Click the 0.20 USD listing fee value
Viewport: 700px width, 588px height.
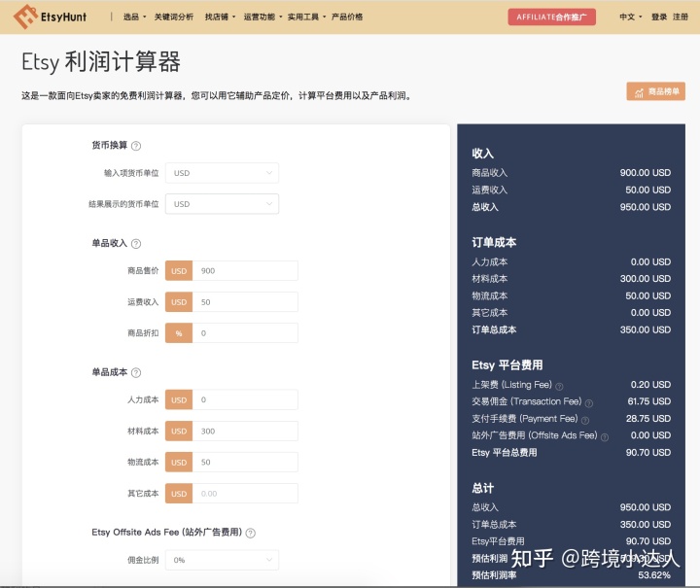coord(650,385)
